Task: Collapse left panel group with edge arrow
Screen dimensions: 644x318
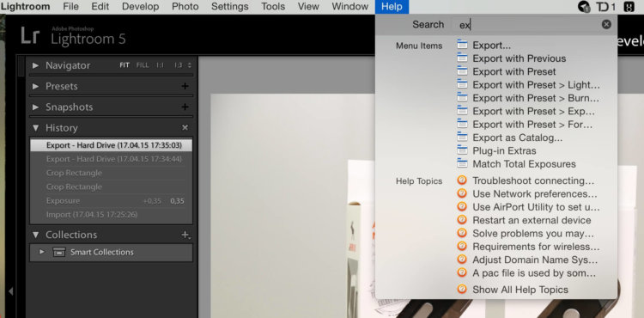Action: pyautogui.click(x=10, y=291)
